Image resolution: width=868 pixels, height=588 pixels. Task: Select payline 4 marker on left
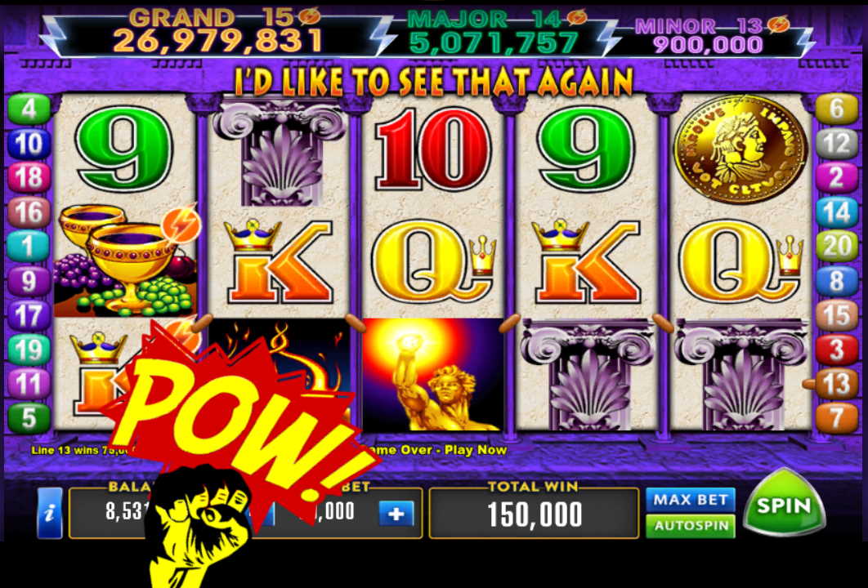tap(29, 109)
